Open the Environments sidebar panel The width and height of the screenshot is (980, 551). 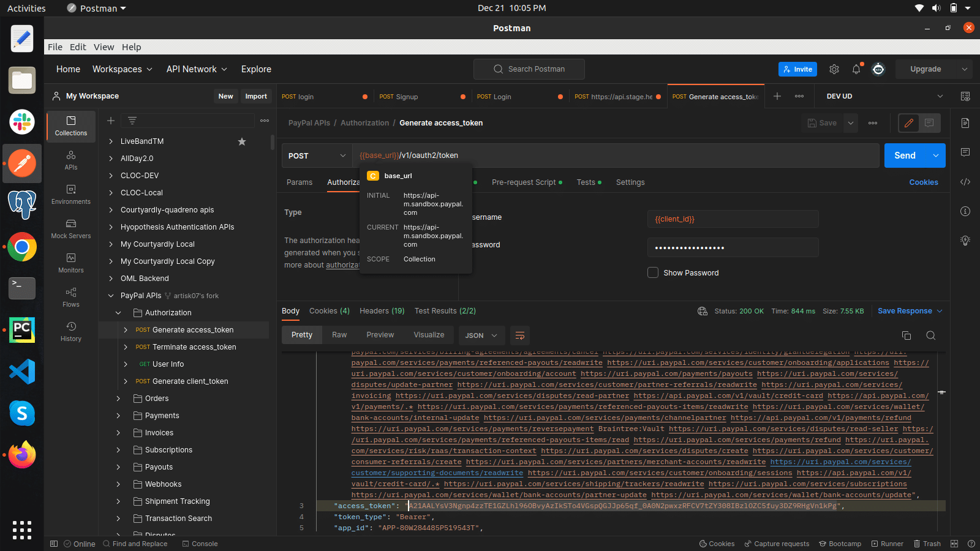(x=71, y=194)
